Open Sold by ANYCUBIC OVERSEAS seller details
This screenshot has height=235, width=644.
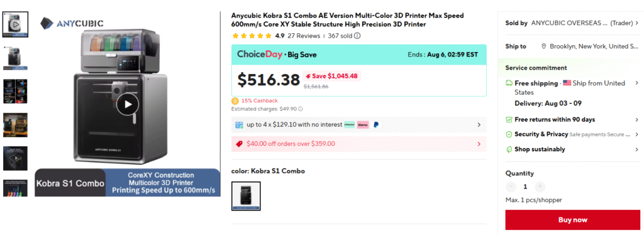572,23
